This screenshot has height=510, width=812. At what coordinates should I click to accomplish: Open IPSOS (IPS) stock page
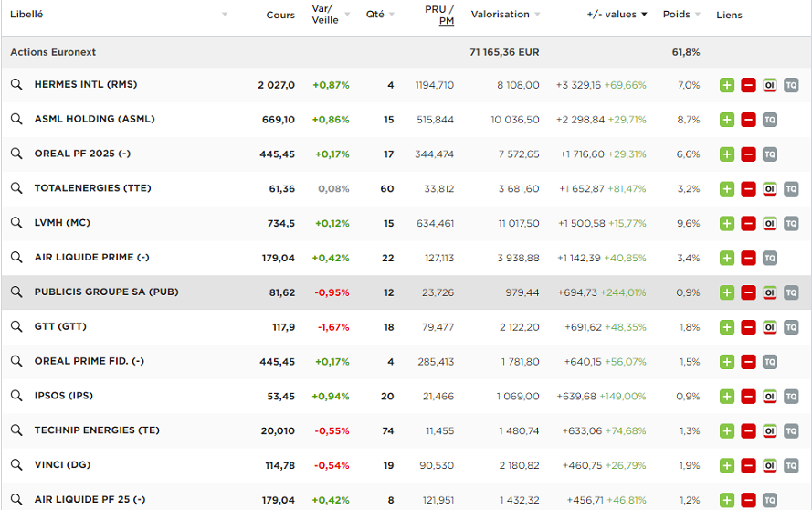pyautogui.click(x=64, y=396)
